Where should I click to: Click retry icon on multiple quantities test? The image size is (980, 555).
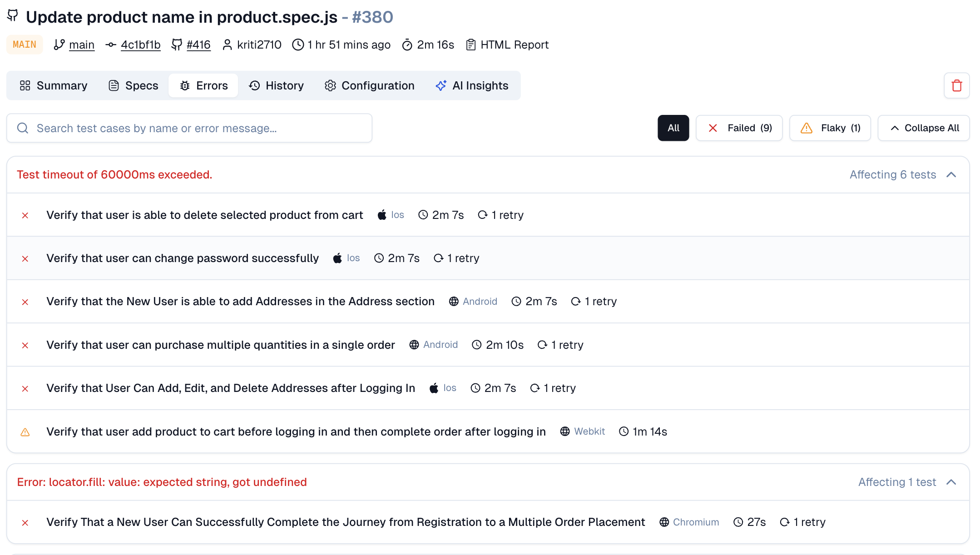[542, 345]
